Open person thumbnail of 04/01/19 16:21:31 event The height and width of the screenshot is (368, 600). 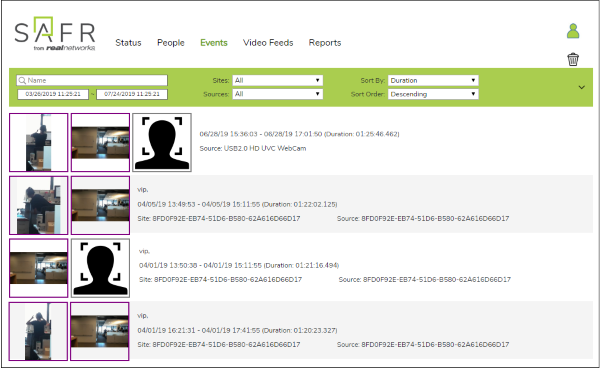point(39,331)
